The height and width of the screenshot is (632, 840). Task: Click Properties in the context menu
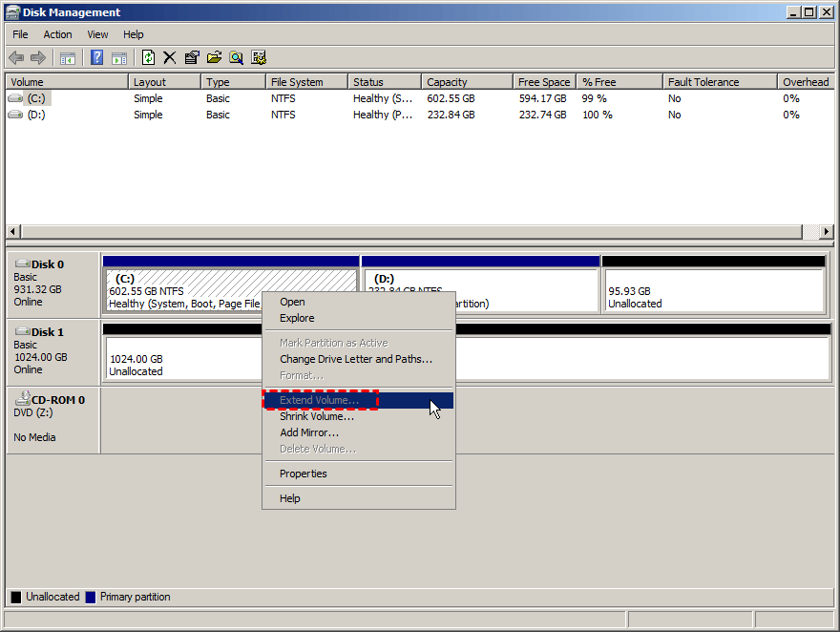[303, 474]
